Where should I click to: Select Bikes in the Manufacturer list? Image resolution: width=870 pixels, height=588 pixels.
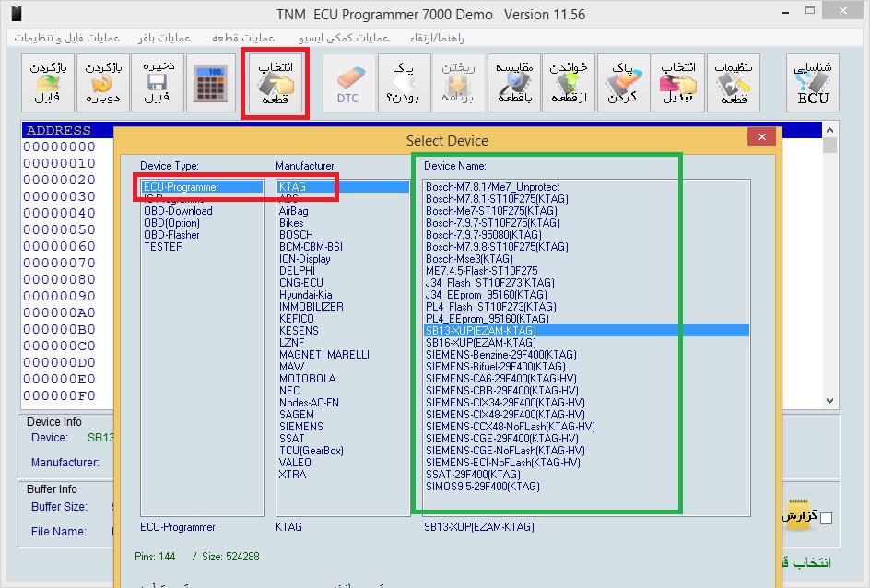click(291, 223)
